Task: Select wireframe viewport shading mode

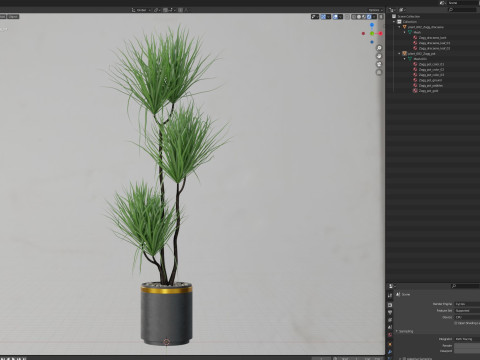Action: [x=354, y=17]
